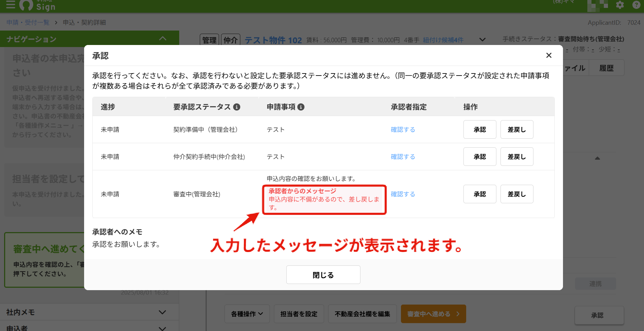
Task: Click 審査開始待ち(管理会社) status text
Action: click(591, 39)
